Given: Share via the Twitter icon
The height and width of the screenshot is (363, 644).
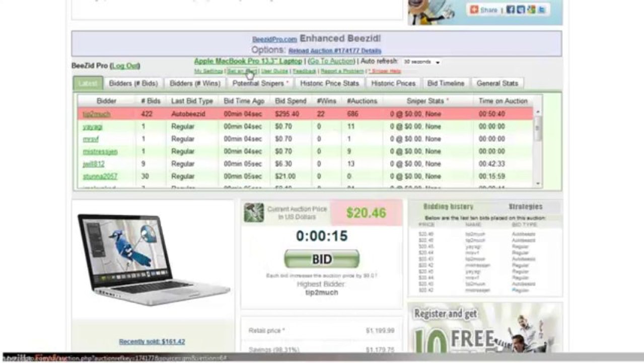Looking at the screenshot, I should click(x=541, y=10).
